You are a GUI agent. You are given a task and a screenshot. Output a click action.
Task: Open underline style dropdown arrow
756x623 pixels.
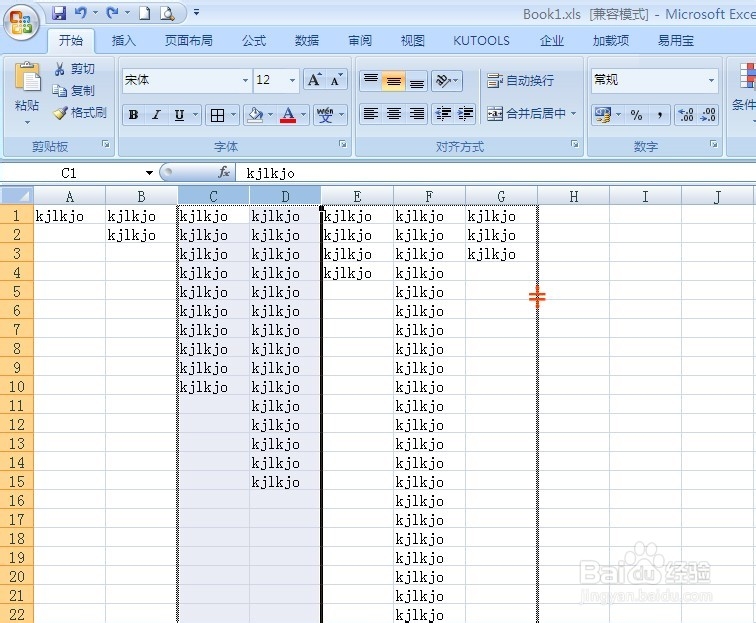click(195, 115)
